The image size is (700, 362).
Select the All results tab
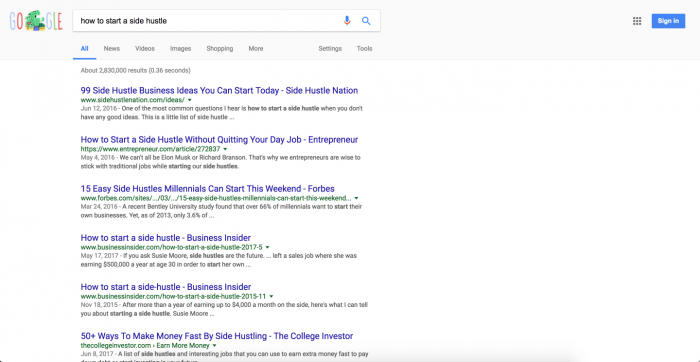click(x=84, y=49)
